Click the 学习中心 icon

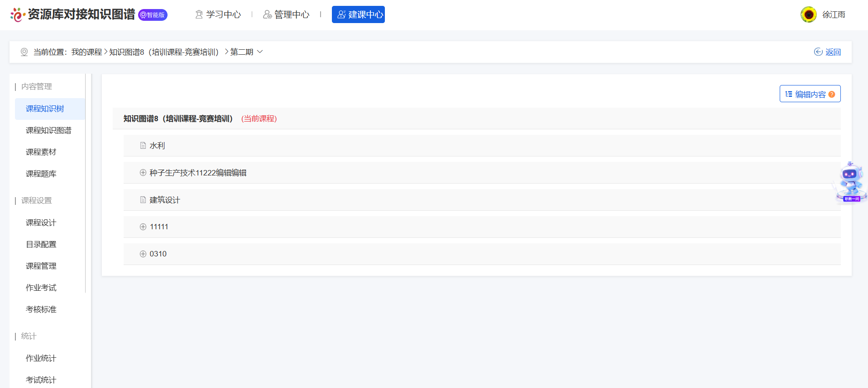tap(199, 14)
